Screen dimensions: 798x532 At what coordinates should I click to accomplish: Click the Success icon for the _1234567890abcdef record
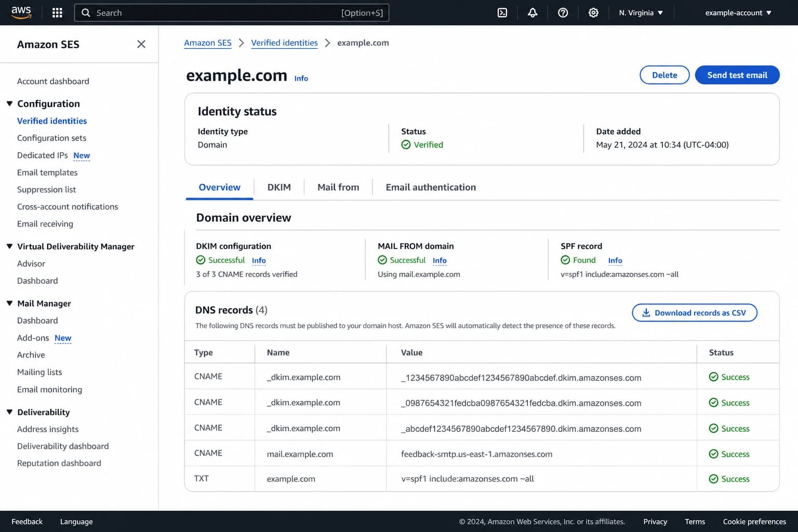click(713, 377)
